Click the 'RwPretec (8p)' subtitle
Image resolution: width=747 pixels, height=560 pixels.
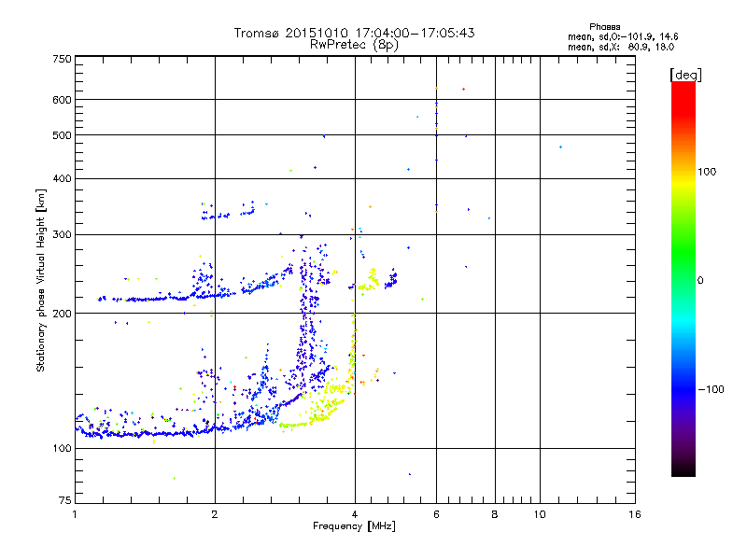point(354,45)
